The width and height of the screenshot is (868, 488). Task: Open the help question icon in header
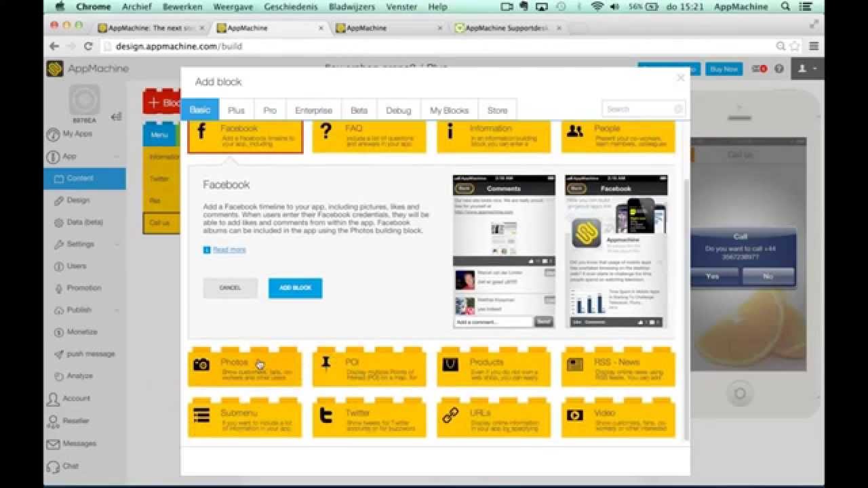click(x=778, y=69)
